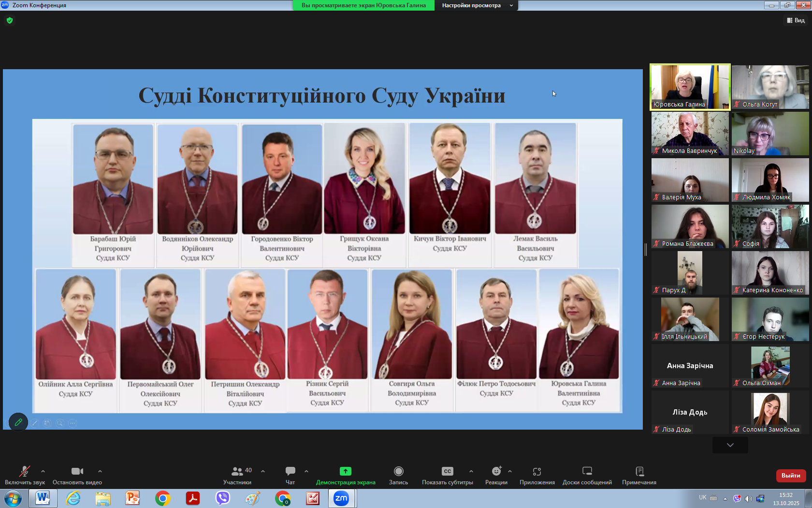Image resolution: width=812 pixels, height=508 pixels.
Task: Open Доски сообщений whiteboards
Action: (587, 471)
